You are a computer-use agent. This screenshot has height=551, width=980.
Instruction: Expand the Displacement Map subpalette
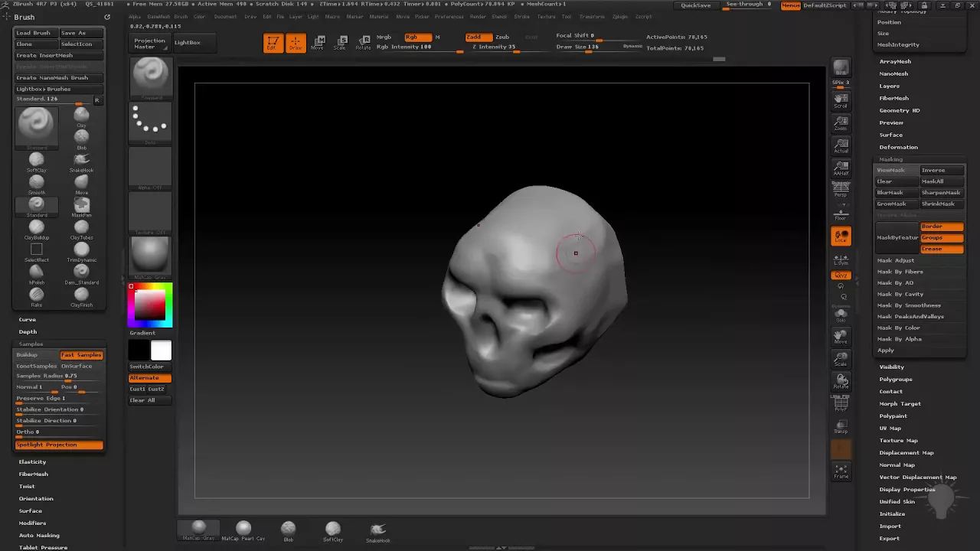(x=906, y=452)
